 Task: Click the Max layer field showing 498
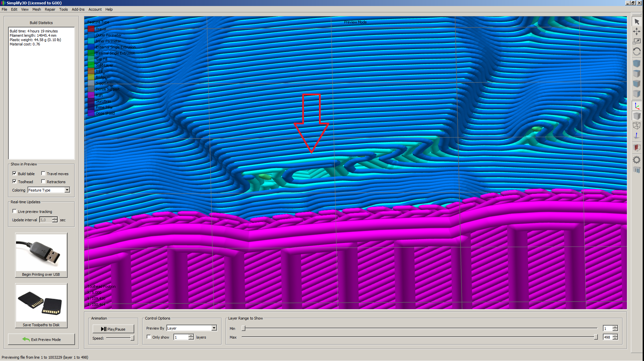(608, 337)
